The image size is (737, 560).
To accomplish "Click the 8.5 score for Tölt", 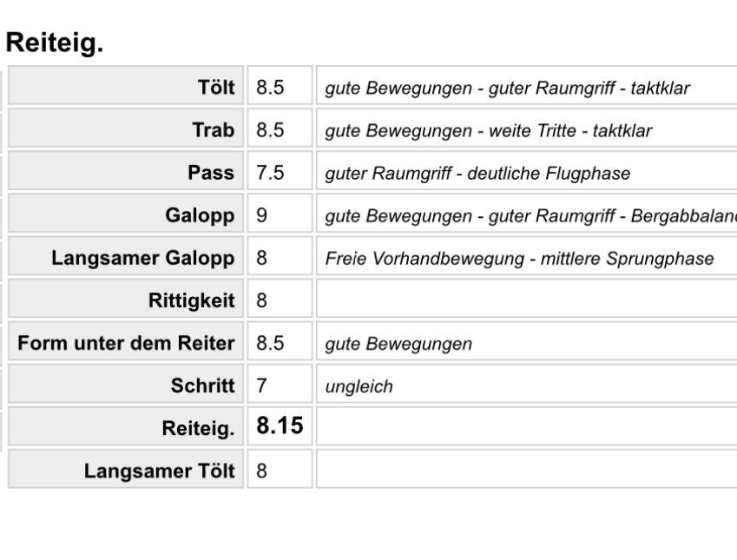I will click(270, 88).
